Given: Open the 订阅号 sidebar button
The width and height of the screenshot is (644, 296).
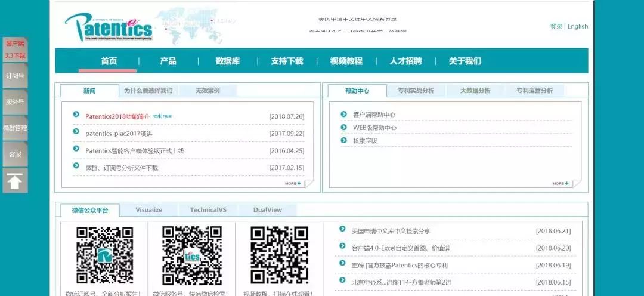Looking at the screenshot, I should tap(15, 76).
